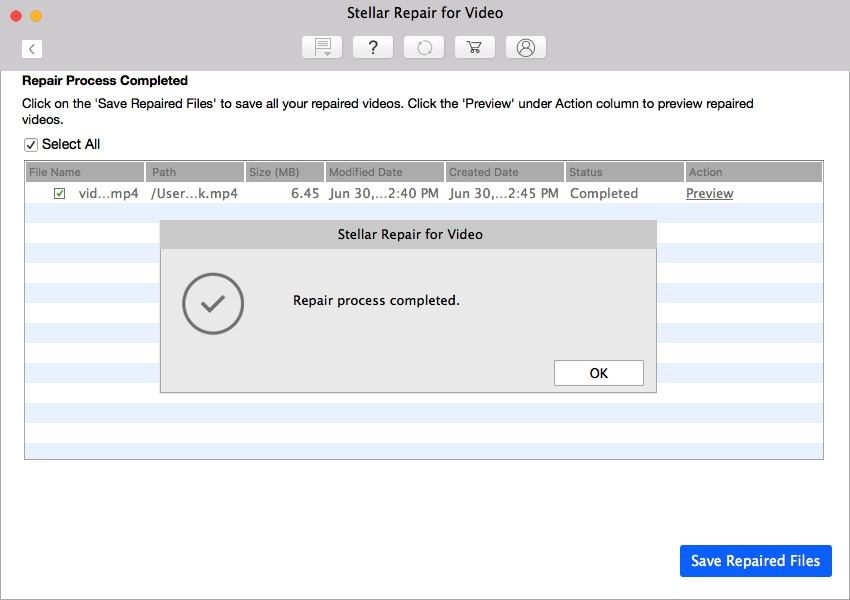850x600 pixels.
Task: Open Help with the question mark icon
Action: click(x=373, y=47)
